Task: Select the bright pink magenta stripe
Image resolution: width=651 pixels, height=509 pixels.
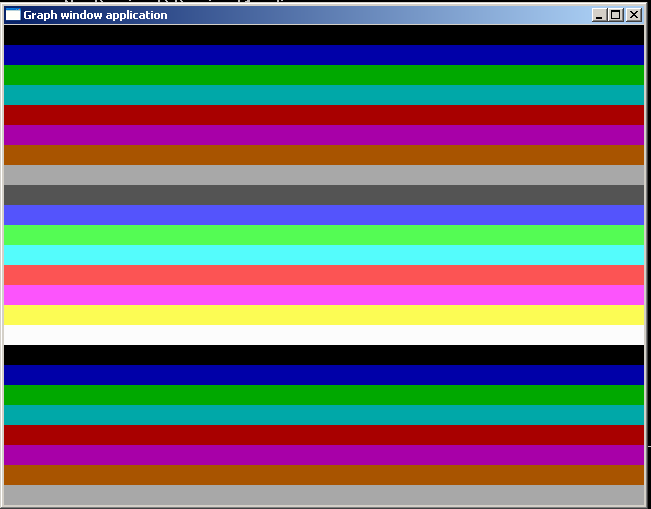Action: tap(324, 295)
